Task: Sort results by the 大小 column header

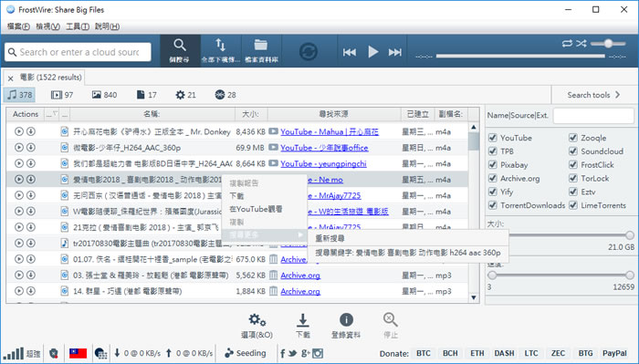Action: point(251,114)
